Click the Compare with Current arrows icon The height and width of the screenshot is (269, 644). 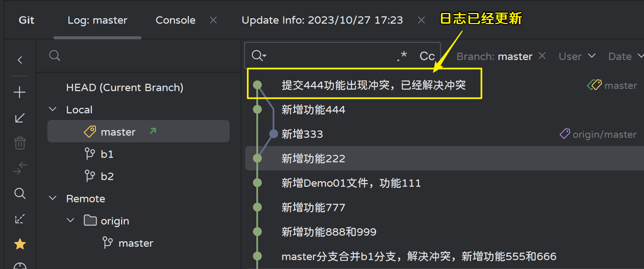point(20,168)
